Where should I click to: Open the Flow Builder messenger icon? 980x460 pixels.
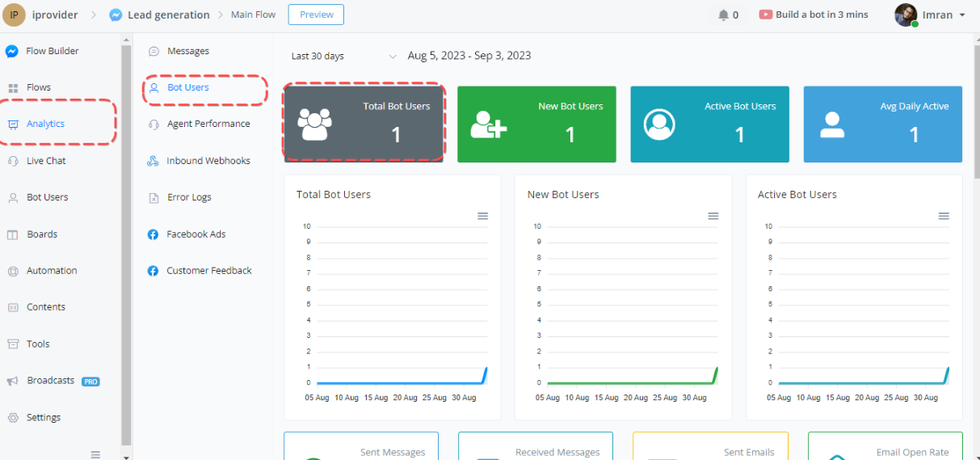click(x=12, y=51)
